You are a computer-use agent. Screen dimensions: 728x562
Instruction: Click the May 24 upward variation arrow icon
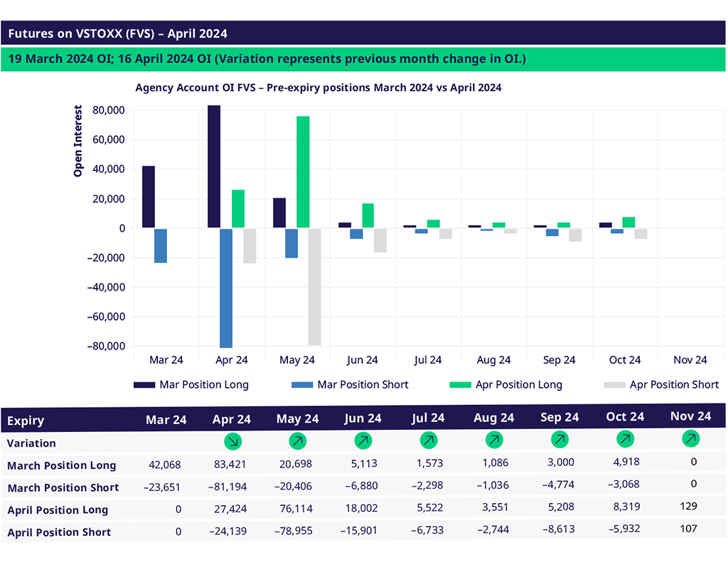298,441
